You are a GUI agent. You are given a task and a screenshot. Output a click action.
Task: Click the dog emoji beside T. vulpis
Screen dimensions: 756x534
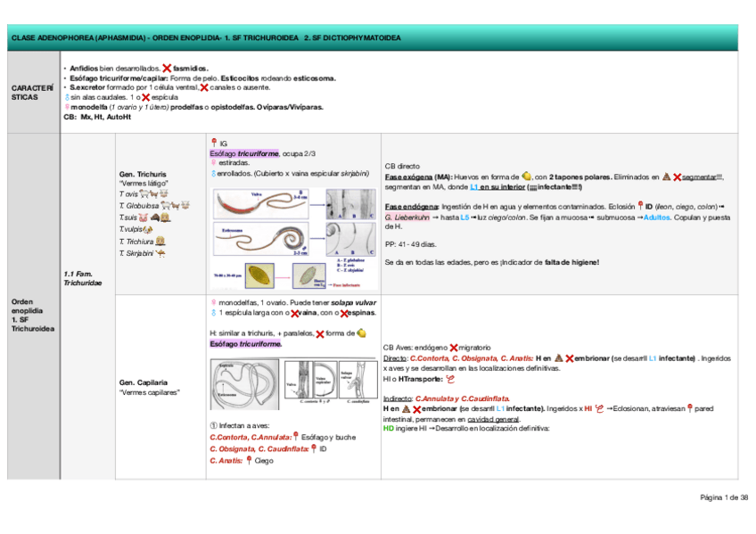point(147,229)
